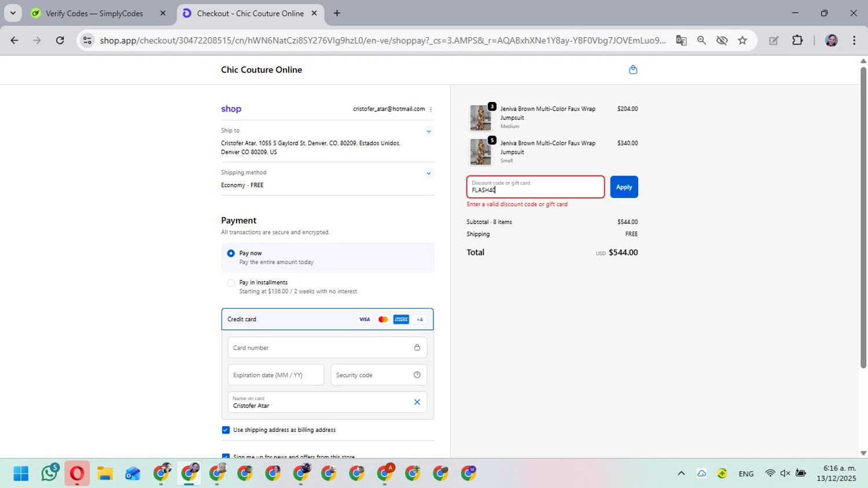Click the Mastercard logo
The height and width of the screenshot is (488, 868).
tap(382, 320)
